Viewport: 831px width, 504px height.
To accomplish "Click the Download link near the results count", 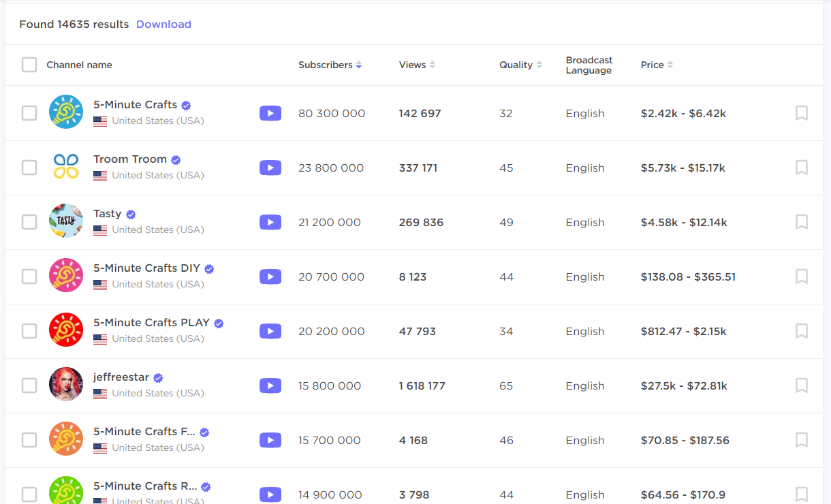I will point(163,24).
